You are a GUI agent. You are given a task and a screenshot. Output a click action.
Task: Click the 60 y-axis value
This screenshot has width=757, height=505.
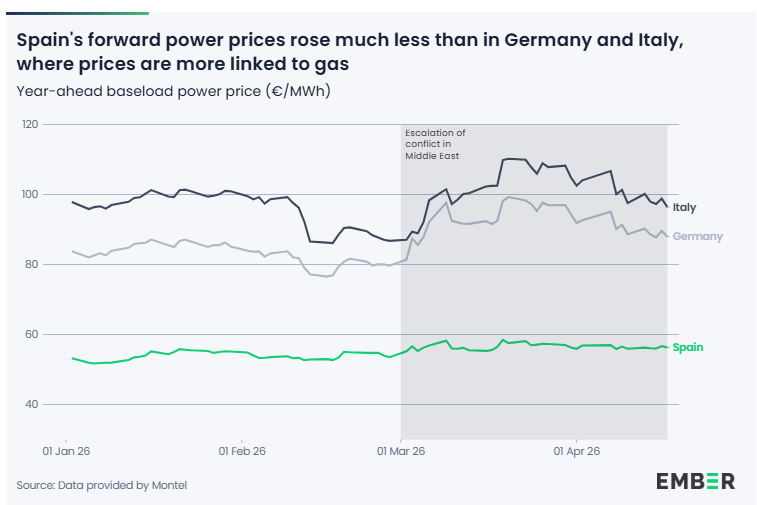(x=31, y=334)
